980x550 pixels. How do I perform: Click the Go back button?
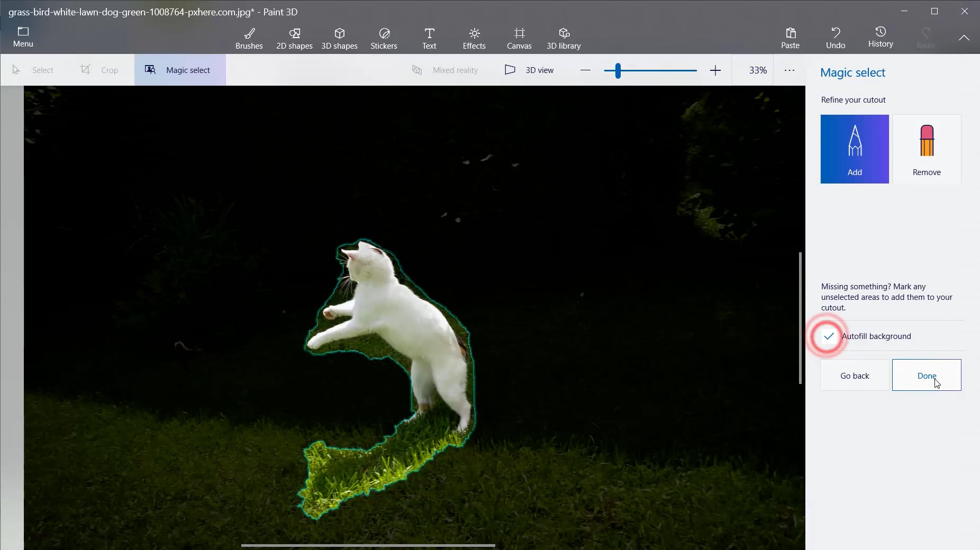(855, 375)
